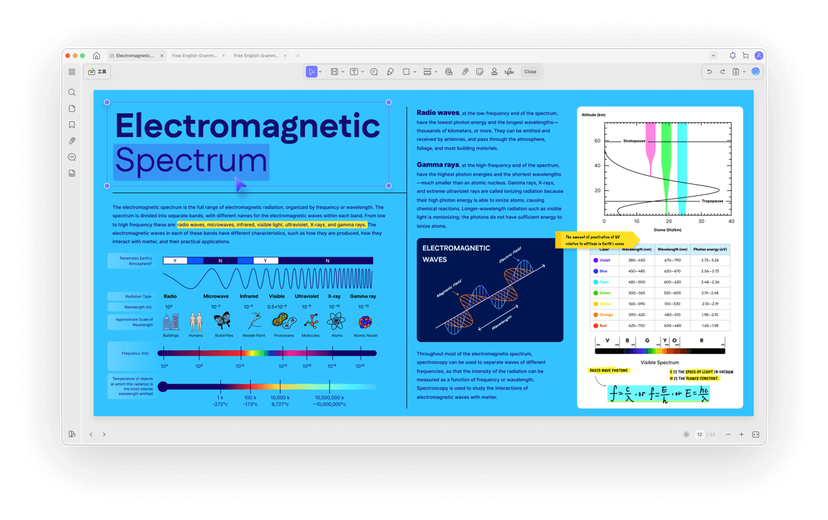Click the Visible Spectrum label
The image size is (828, 520).
coord(660,363)
